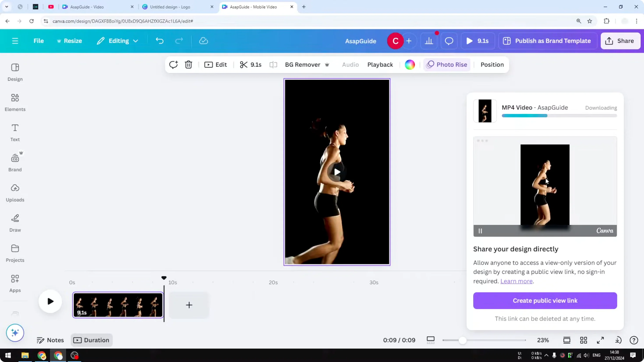Open the Uploads panel

point(15,192)
